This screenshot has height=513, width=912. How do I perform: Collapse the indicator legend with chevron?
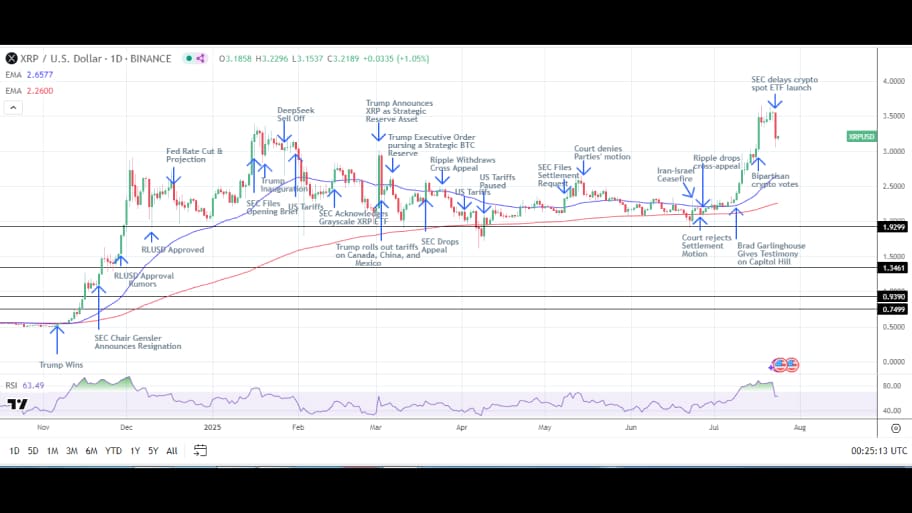coord(13,108)
